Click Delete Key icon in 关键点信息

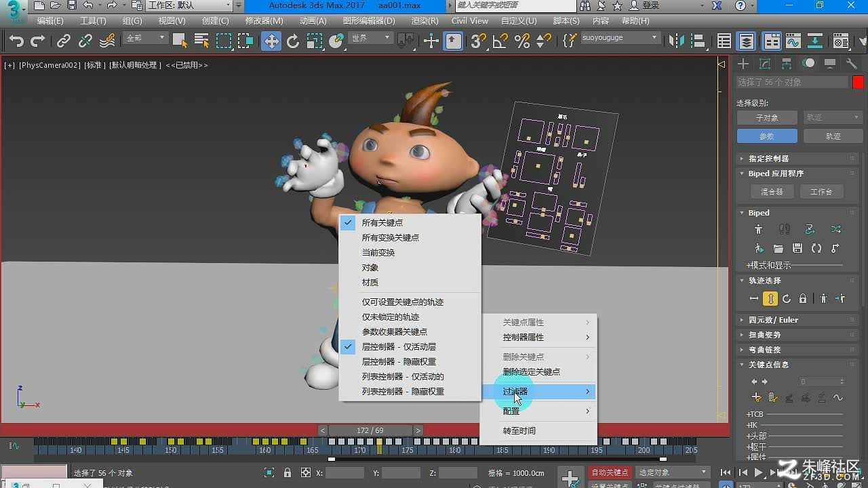(x=773, y=398)
